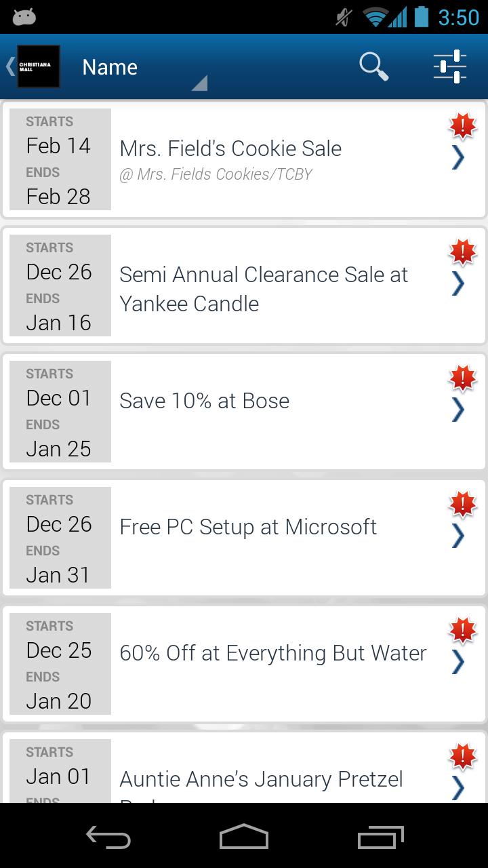The image size is (488, 868).
Task: Tap red alert badge on Save 10% at Bose
Action: tap(463, 378)
